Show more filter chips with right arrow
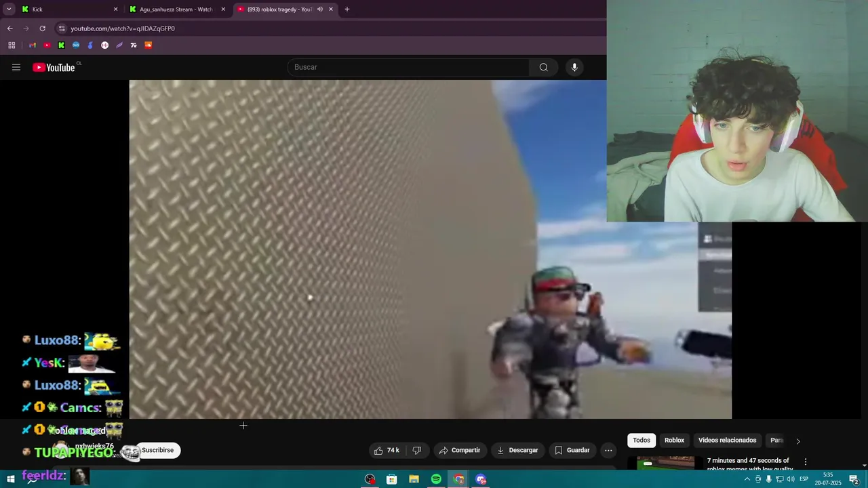Screen dimensions: 868x488 (x=798, y=441)
